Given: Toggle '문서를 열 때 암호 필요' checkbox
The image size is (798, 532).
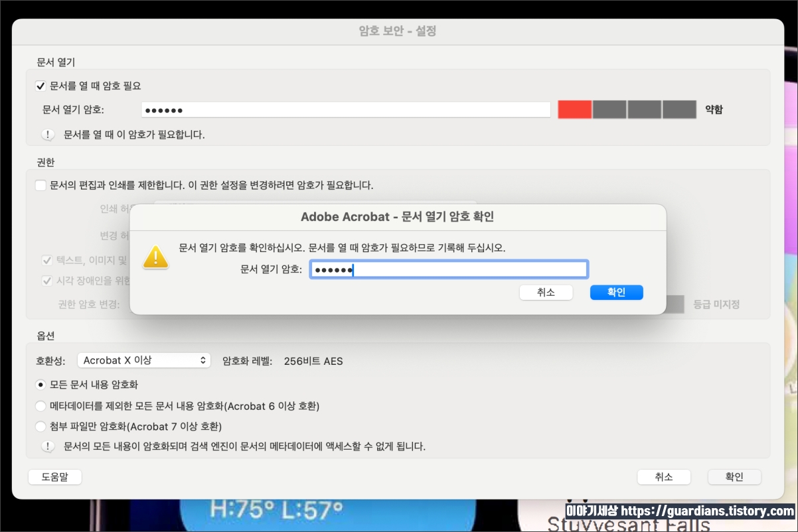Looking at the screenshot, I should click(40, 86).
